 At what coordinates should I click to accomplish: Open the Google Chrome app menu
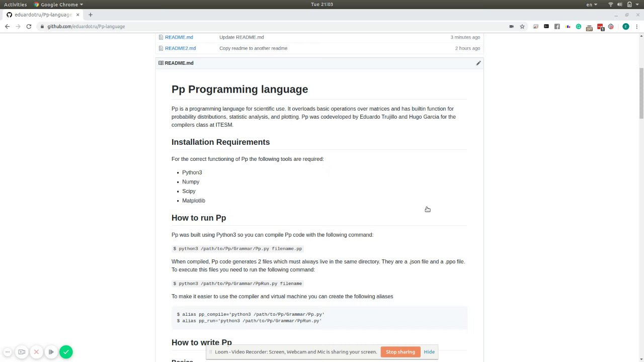tap(58, 5)
